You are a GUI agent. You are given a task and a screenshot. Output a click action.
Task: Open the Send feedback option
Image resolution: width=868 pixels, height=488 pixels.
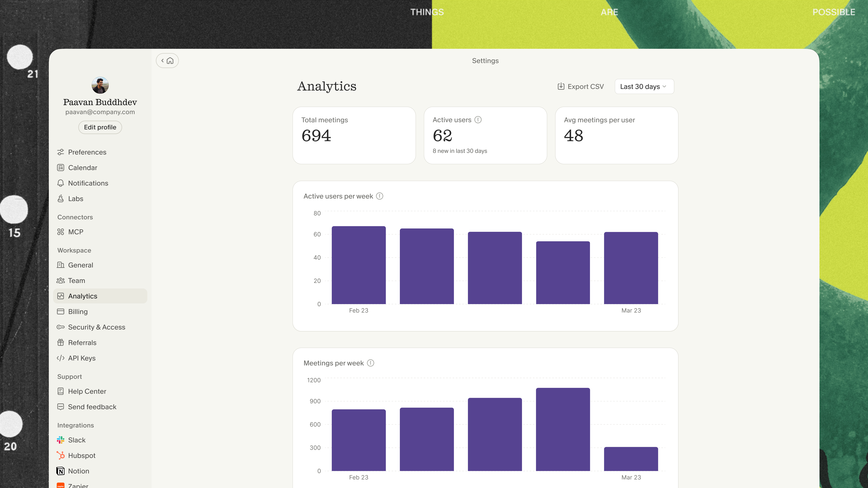point(92,407)
